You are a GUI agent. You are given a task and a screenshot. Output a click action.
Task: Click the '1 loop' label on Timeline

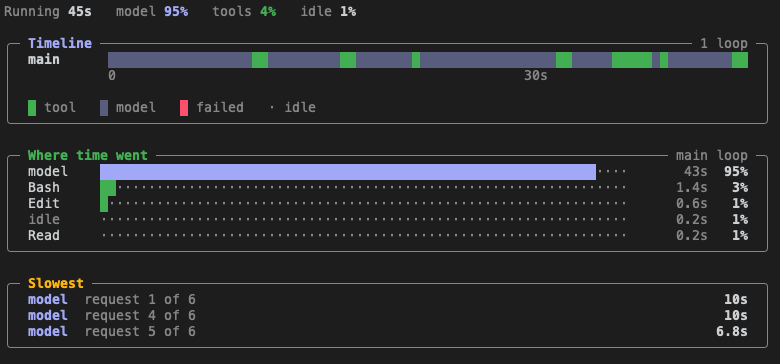point(724,44)
